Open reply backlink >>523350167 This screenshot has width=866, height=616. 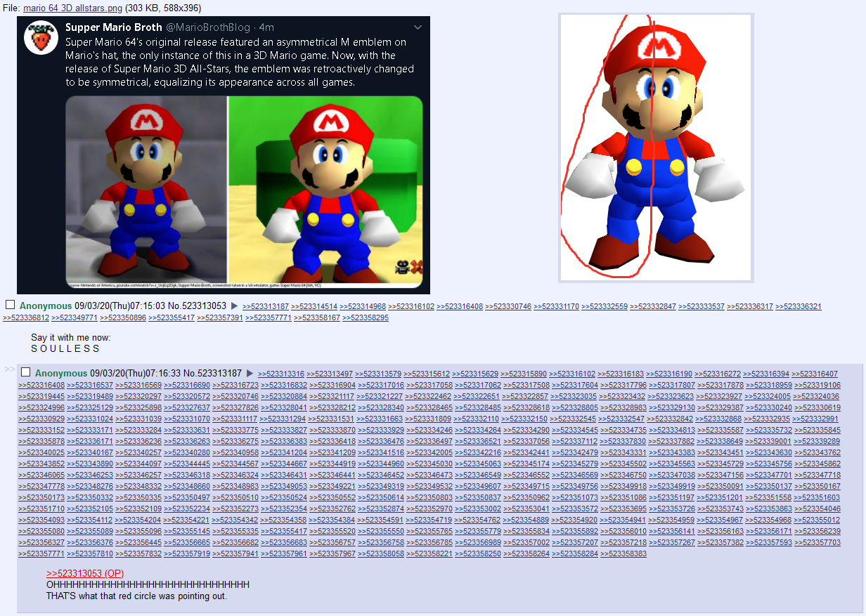tap(817, 486)
